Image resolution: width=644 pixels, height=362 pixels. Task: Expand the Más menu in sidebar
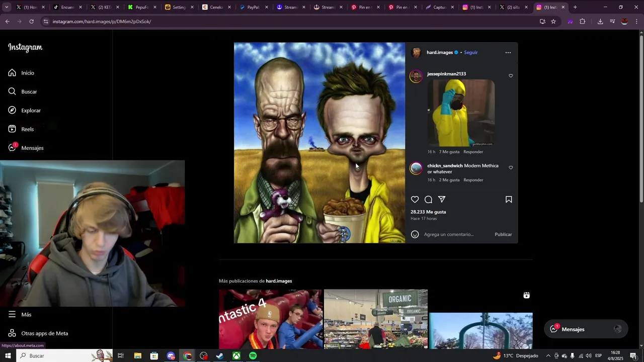(20, 314)
